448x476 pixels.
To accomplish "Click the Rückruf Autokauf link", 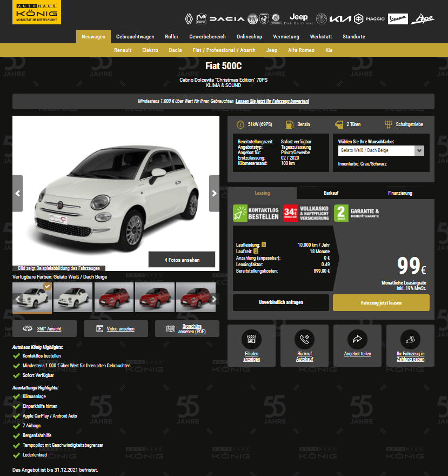I will (x=305, y=356).
